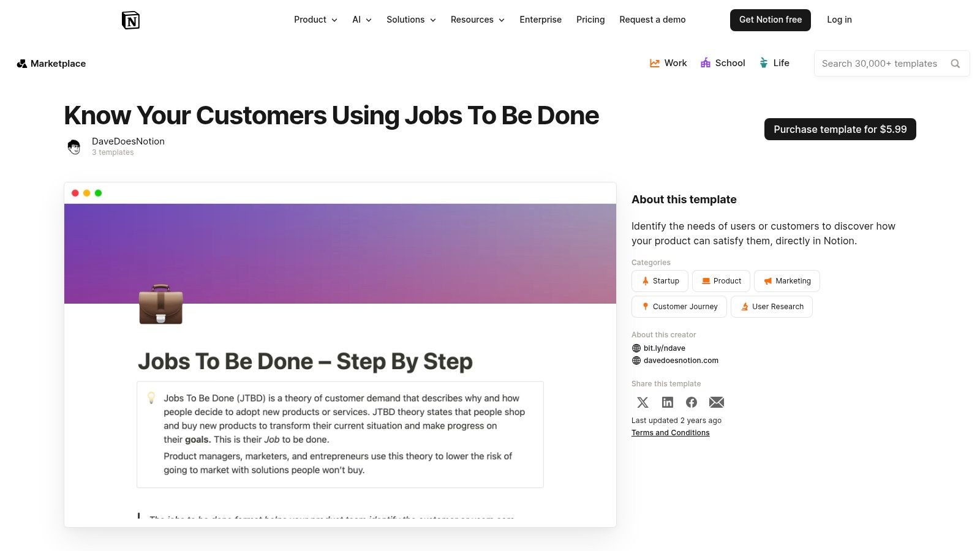The width and height of the screenshot is (980, 551).
Task: Go to the Pricing page
Action: pos(590,20)
